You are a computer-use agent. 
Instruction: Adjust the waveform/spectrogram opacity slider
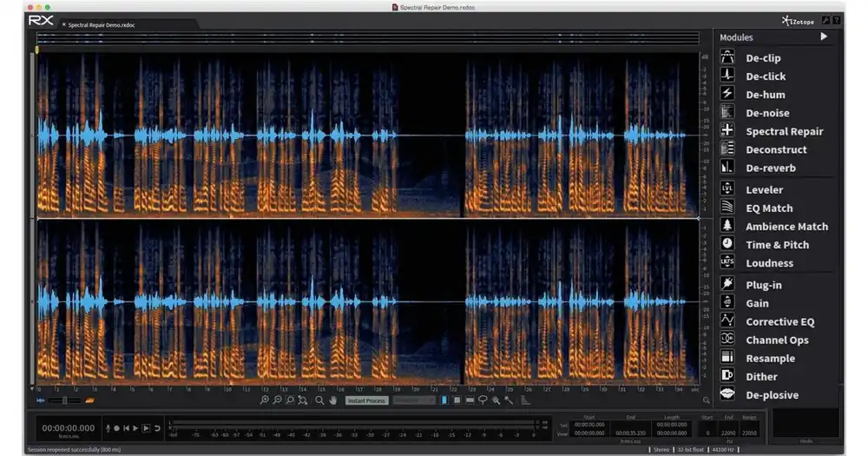point(64,400)
